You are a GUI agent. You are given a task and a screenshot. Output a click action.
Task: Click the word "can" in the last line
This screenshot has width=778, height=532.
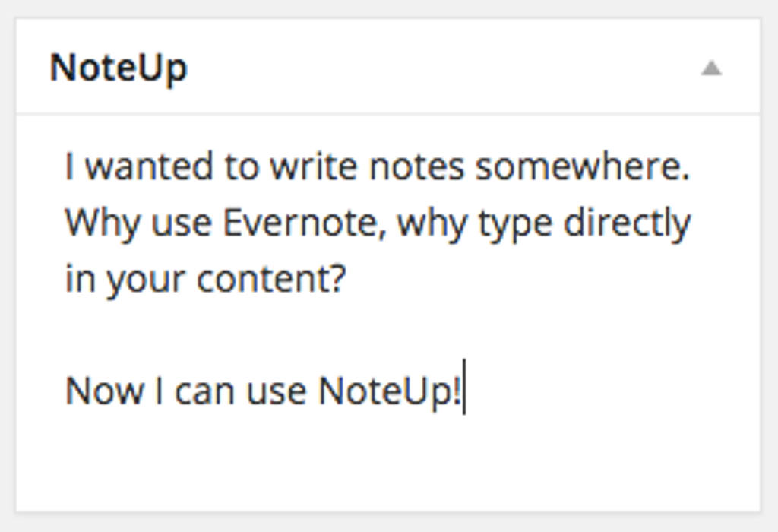pos(201,392)
